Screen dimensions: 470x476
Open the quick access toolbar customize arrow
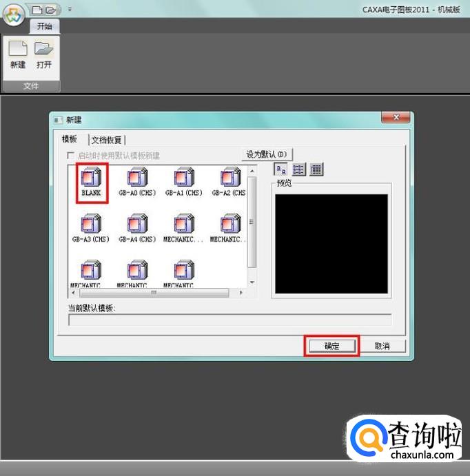point(70,10)
